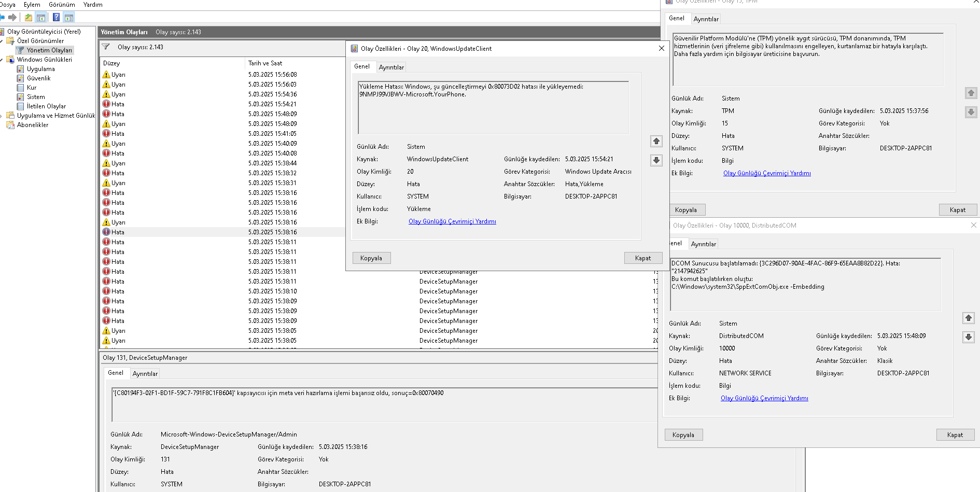Click the up arrow in the TPM event dialog
The height and width of the screenshot is (492, 980).
[971, 93]
